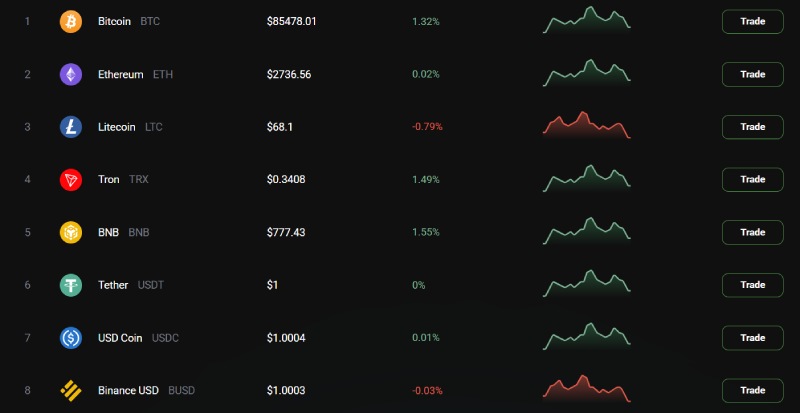This screenshot has height=413, width=800.
Task: Click the LTC ticker symbol
Action: [x=154, y=127]
